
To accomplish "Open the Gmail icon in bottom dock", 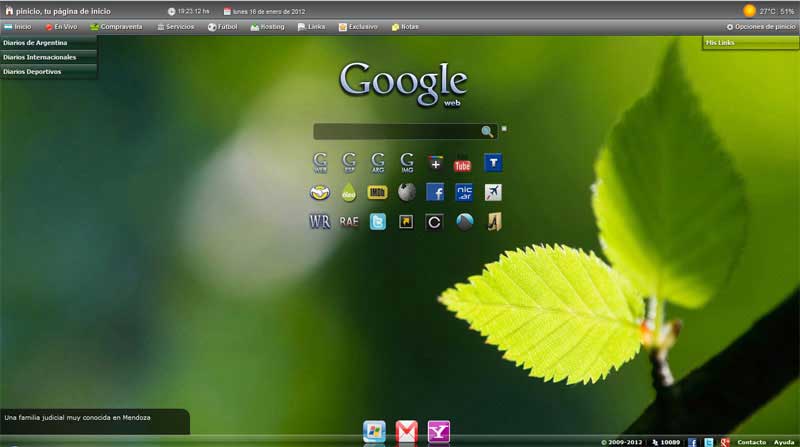I will click(x=406, y=431).
